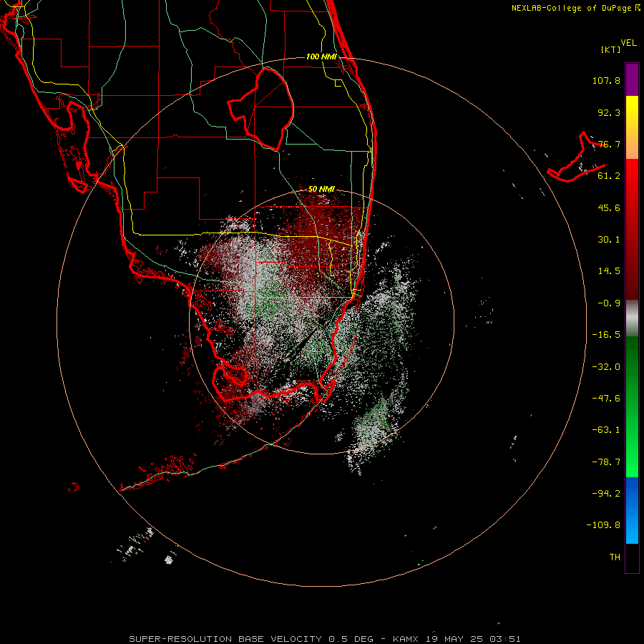
Task: Select the red segment of the color bar
Action: point(632,229)
